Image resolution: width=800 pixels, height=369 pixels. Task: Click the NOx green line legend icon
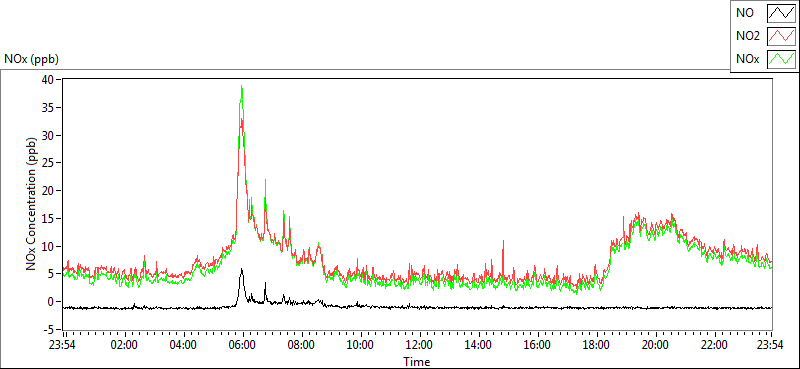coord(781,59)
